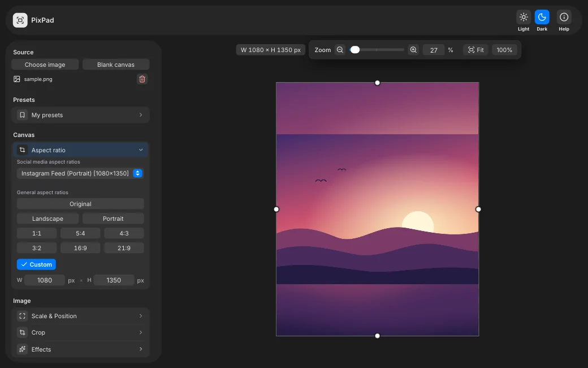Click the crop icon in Aspect ratio

(x=22, y=150)
